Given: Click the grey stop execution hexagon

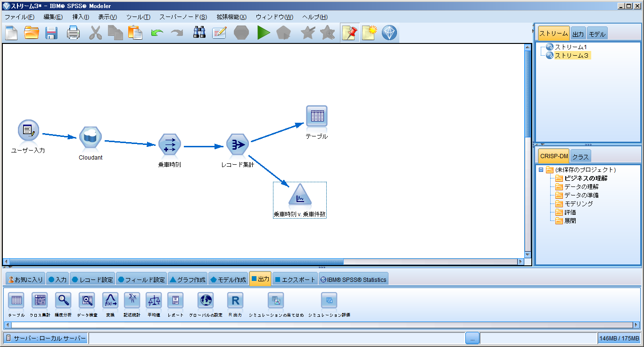Looking at the screenshot, I should pyautogui.click(x=241, y=33).
